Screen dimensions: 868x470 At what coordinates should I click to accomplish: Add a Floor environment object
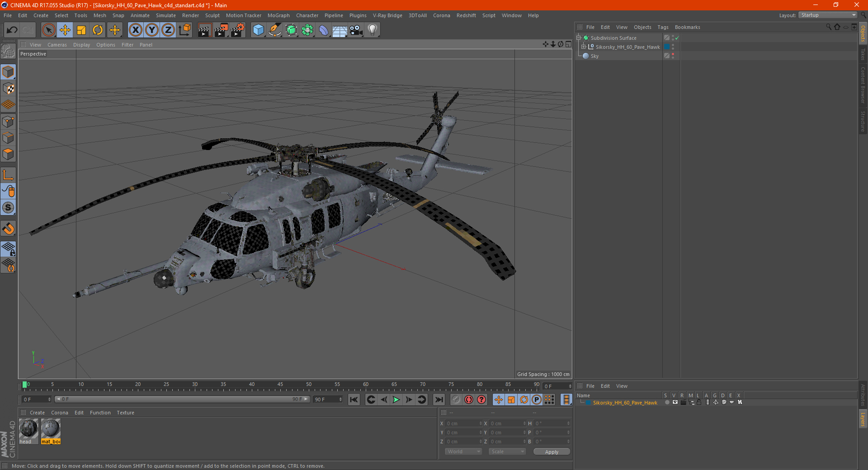340,30
